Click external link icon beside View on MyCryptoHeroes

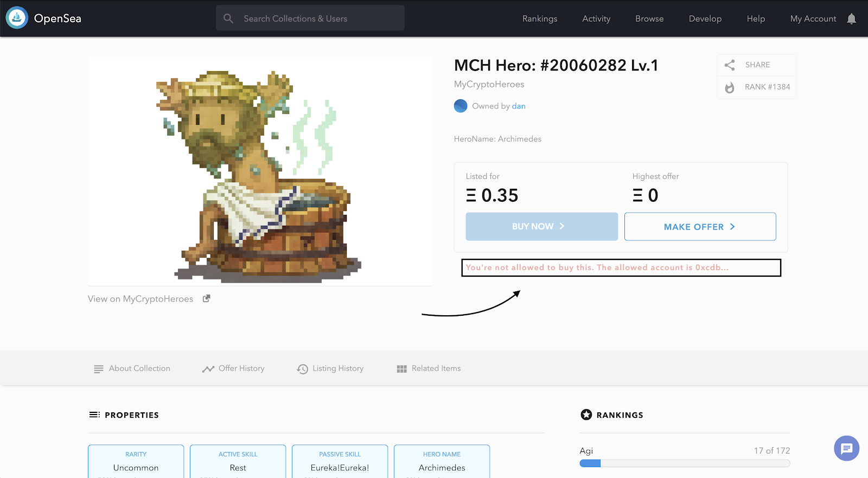pyautogui.click(x=206, y=298)
